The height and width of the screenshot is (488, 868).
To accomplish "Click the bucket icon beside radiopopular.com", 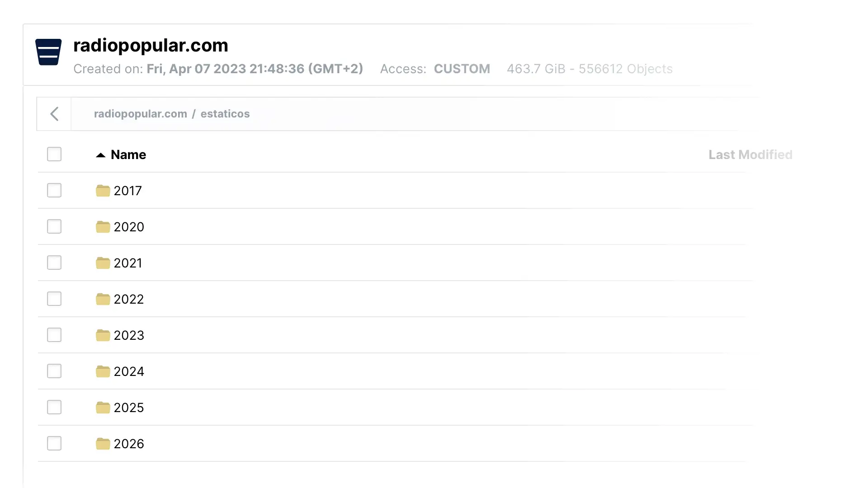I will coord(48,52).
